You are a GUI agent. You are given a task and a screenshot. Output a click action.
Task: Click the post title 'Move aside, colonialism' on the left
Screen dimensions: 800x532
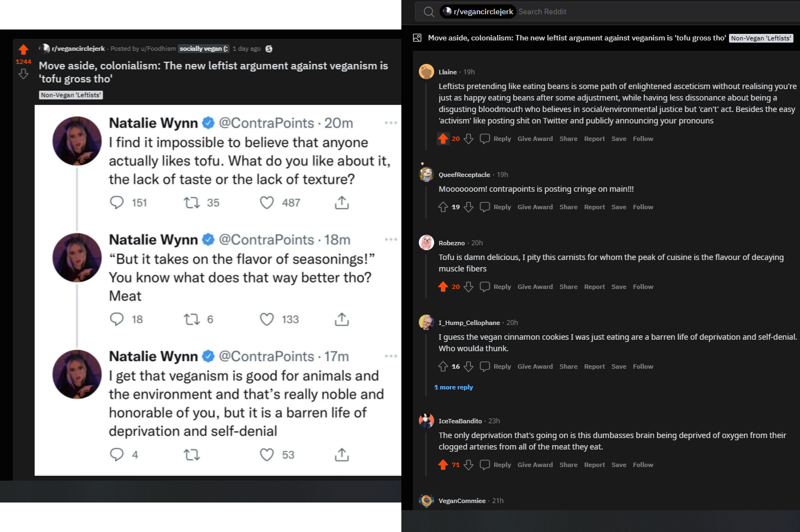[214, 72]
